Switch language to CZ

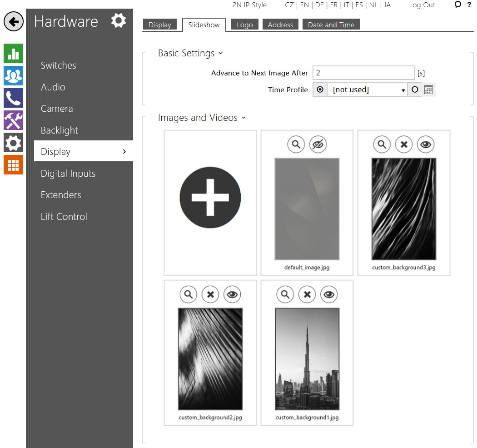point(289,5)
